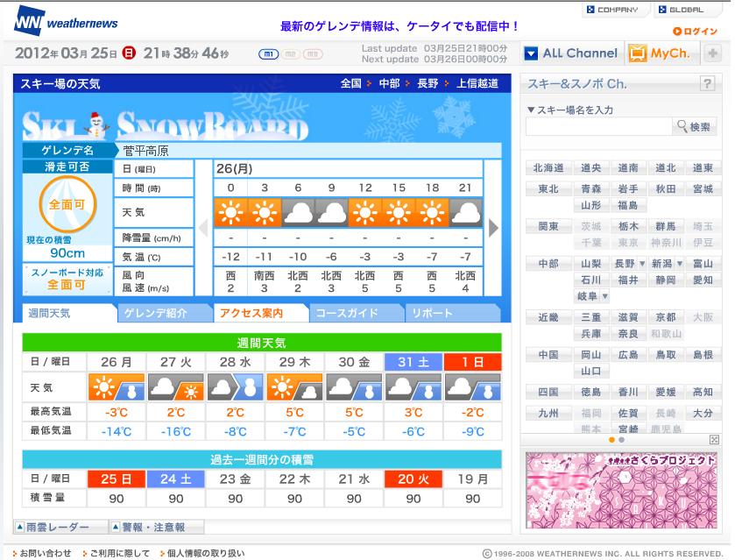Go to previous hourly forecast (left arrow)
The image size is (735, 560).
[203, 228]
